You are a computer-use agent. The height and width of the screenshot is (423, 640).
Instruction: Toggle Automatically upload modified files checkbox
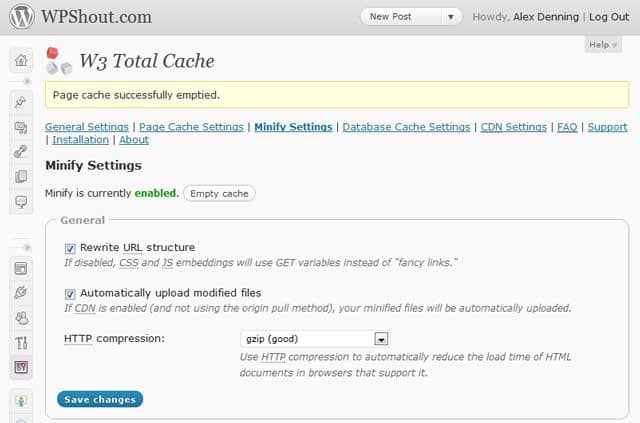(x=70, y=294)
